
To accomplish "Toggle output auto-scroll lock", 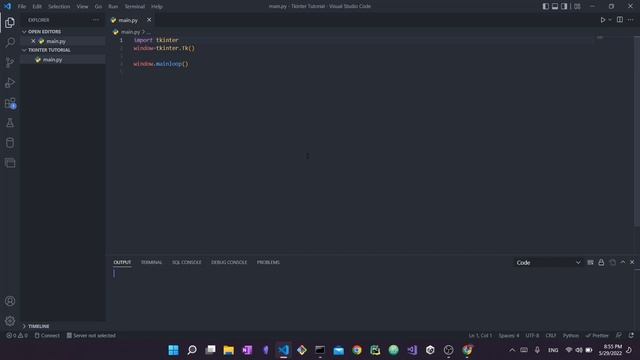I will (x=601, y=262).
